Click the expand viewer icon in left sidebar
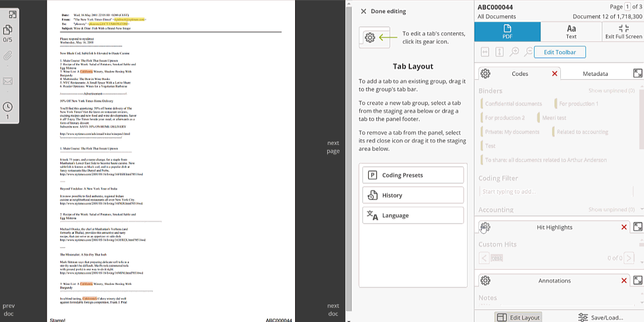Image resolution: width=644 pixels, height=322 pixels. click(12, 15)
